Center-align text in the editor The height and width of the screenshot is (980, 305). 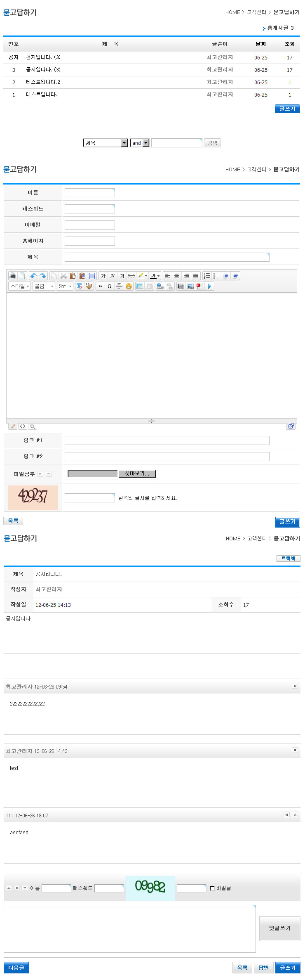coord(177,276)
